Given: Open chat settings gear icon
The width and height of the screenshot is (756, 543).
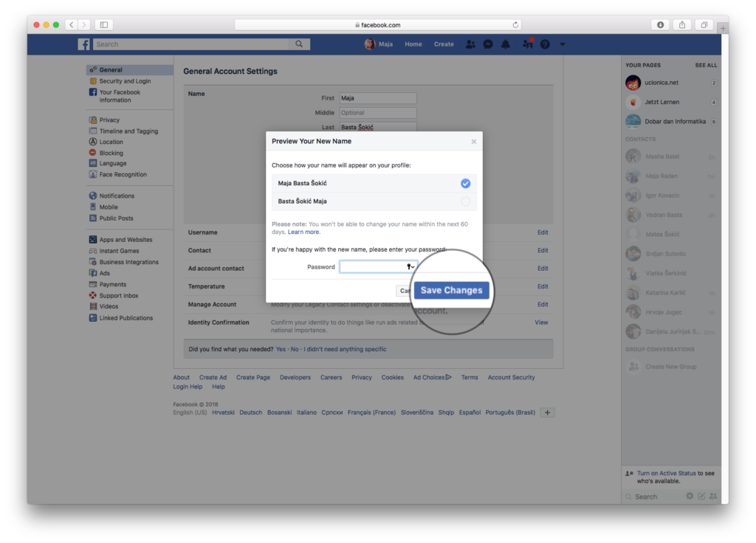Looking at the screenshot, I should coord(690,497).
